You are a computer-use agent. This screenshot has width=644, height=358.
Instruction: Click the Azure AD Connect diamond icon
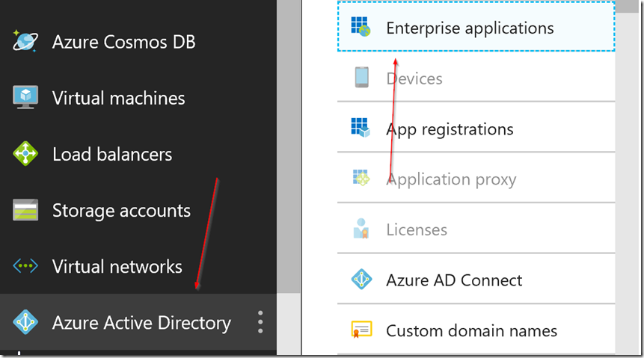point(362,280)
